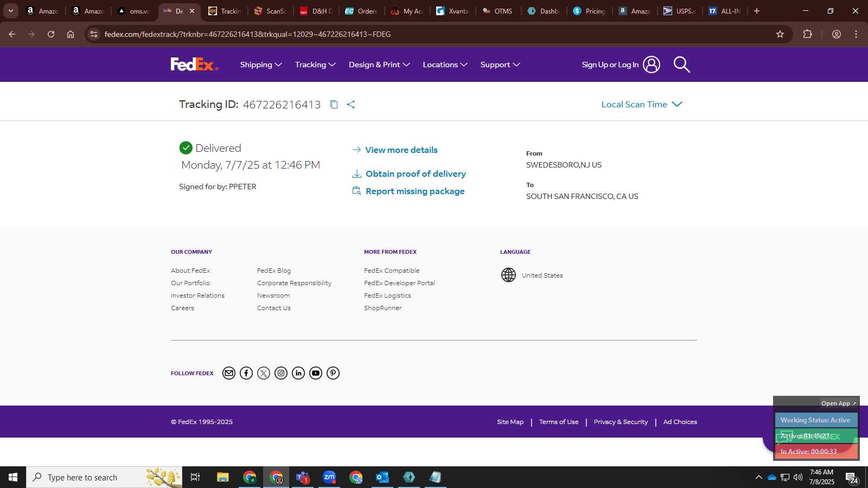The height and width of the screenshot is (488, 868).
Task: Open FedEx YouTube icon
Action: 316,373
